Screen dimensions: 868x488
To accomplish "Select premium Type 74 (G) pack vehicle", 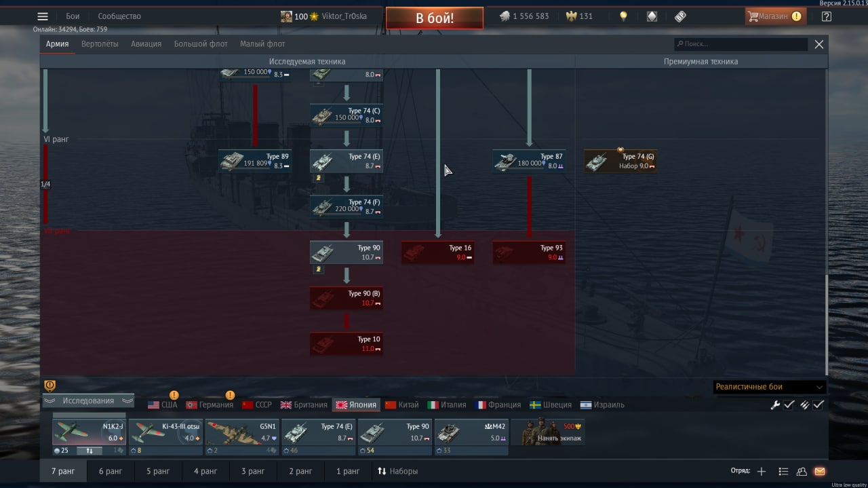I will (x=620, y=161).
